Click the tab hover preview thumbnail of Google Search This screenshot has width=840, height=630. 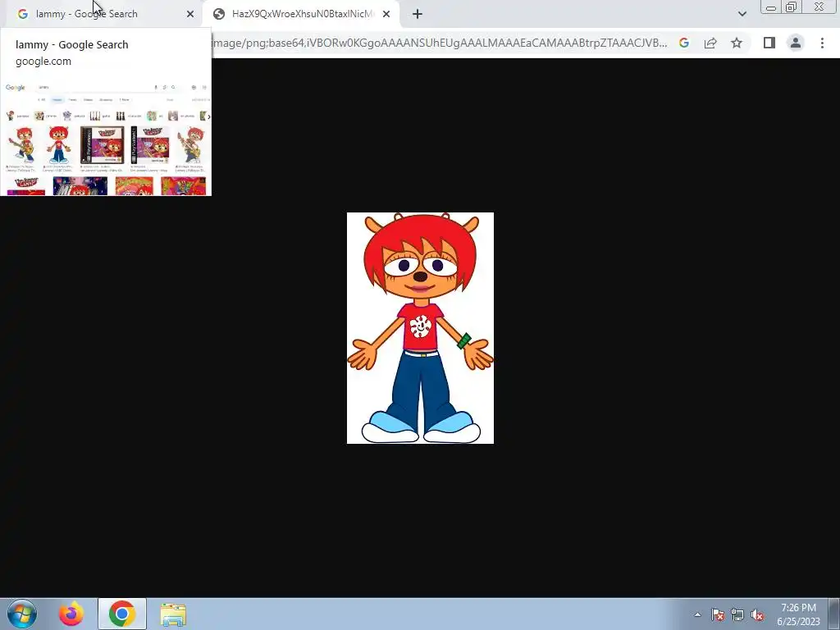[x=106, y=137]
